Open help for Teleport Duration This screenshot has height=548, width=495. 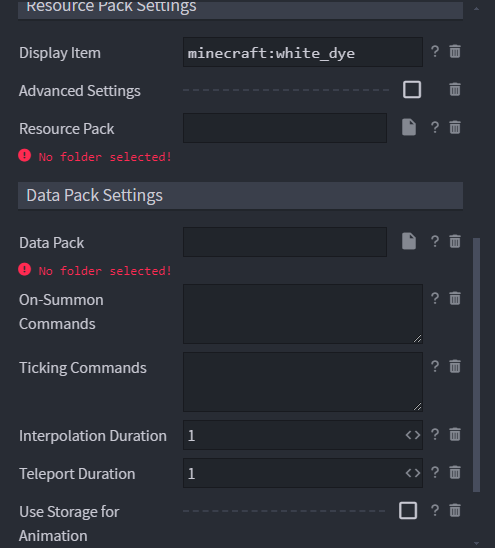click(435, 473)
